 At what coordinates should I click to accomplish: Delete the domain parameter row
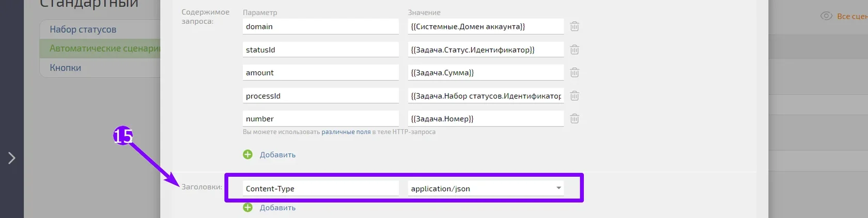pos(575,26)
